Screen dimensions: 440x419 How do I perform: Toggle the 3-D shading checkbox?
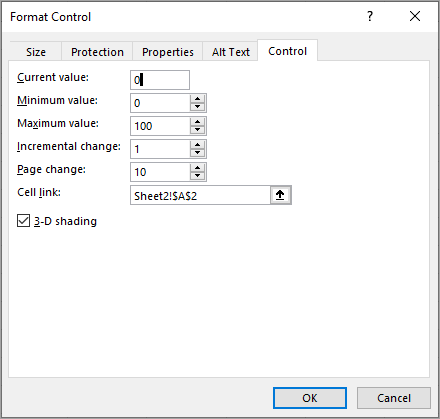click(x=23, y=221)
